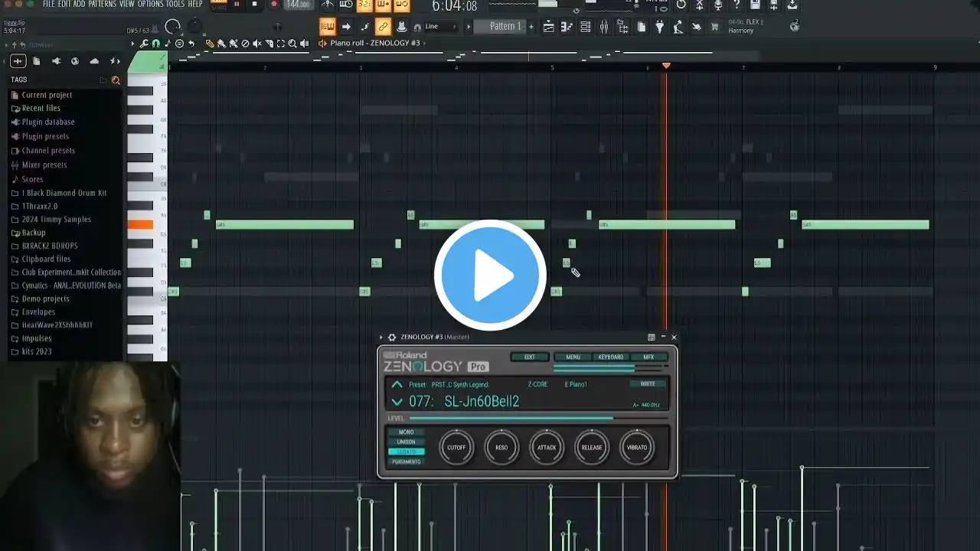Toggle the 3-2-1 countdown before recording
The width and height of the screenshot is (980, 551).
(364, 4)
